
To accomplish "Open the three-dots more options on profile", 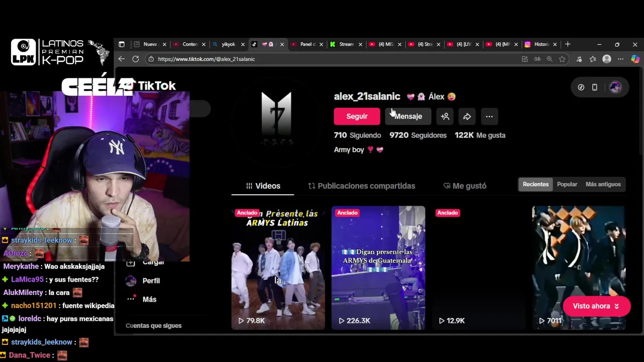I will click(489, 116).
